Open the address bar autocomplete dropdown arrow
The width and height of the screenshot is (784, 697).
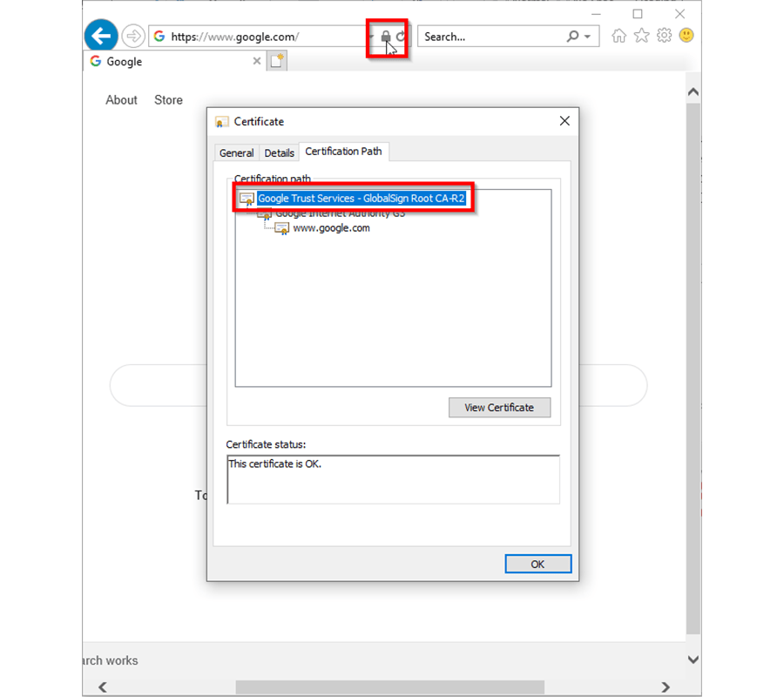371,37
